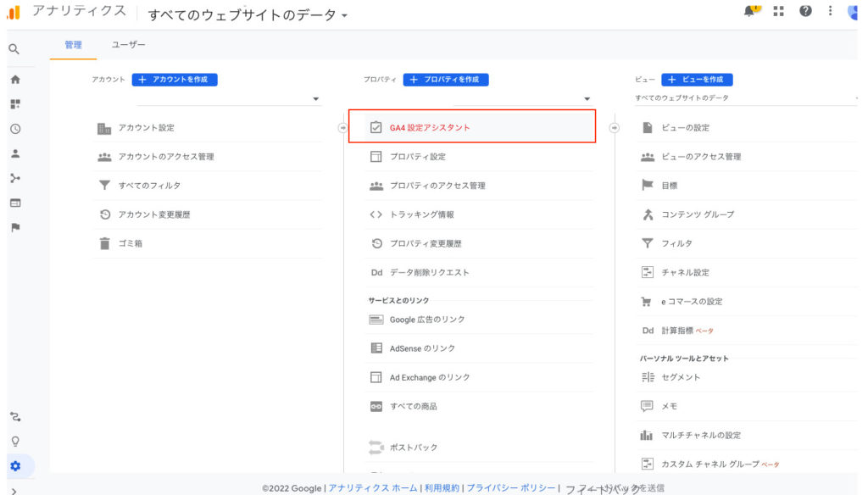The height and width of the screenshot is (495, 868).
Task: Open the Google apps grid icon
Action: click(779, 11)
